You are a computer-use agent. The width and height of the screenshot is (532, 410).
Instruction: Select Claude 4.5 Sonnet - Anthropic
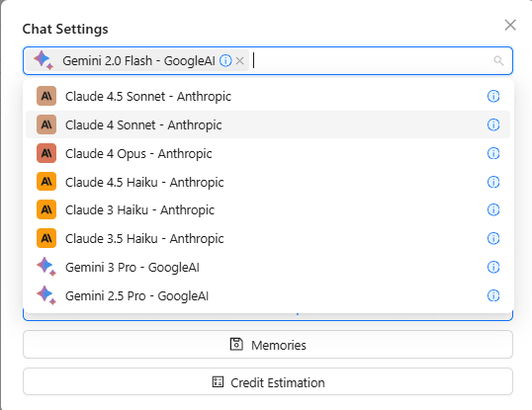point(268,96)
